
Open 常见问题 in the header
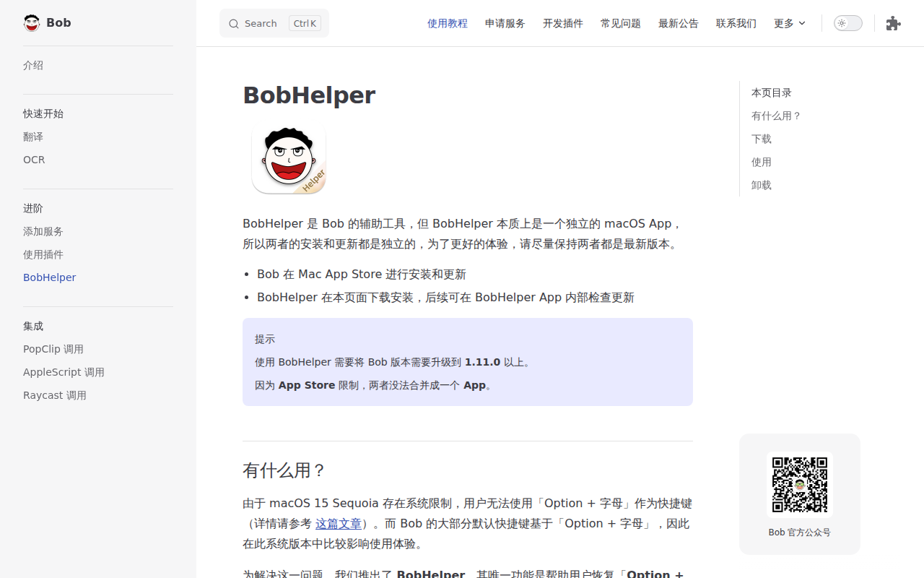click(x=621, y=23)
